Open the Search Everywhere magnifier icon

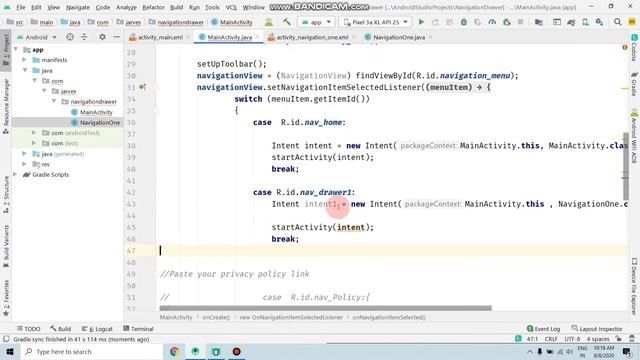618,22
